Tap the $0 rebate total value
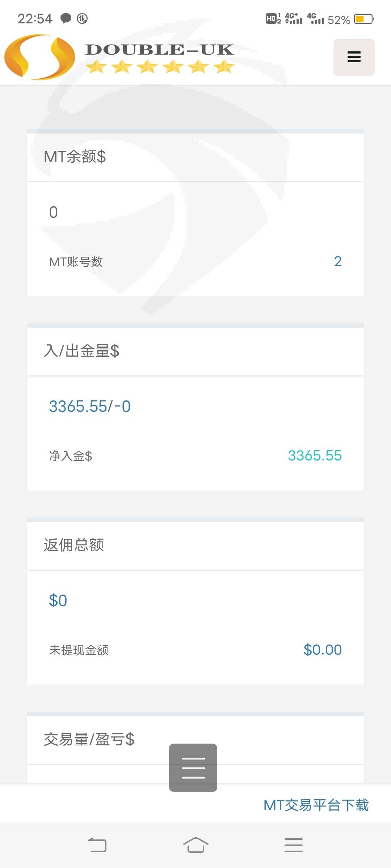The height and width of the screenshot is (868, 391). coord(58,600)
